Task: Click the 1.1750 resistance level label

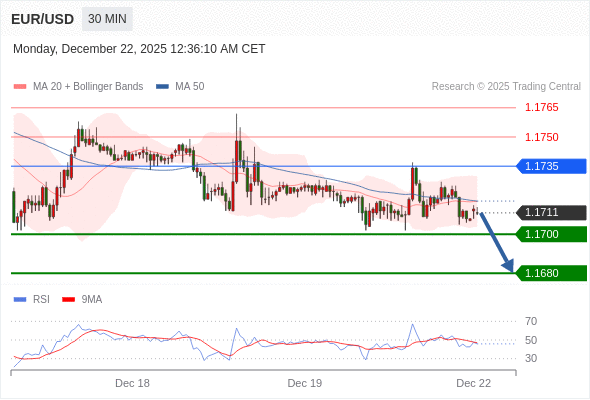Action: 541,137
